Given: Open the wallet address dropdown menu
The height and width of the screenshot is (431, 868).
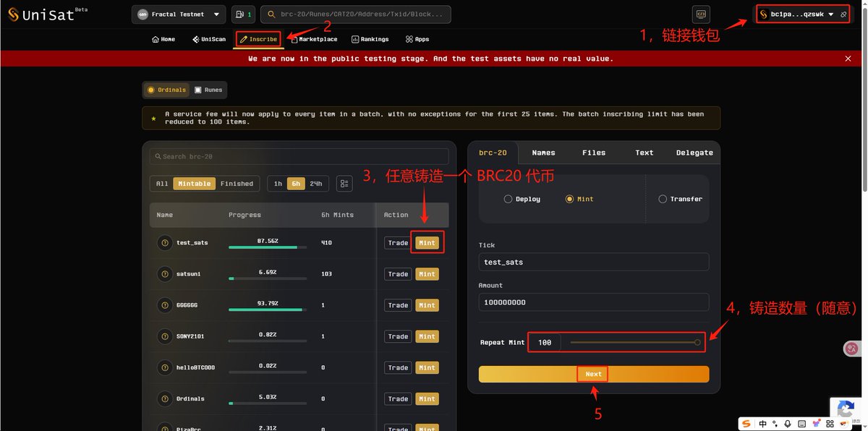Looking at the screenshot, I should pos(831,14).
